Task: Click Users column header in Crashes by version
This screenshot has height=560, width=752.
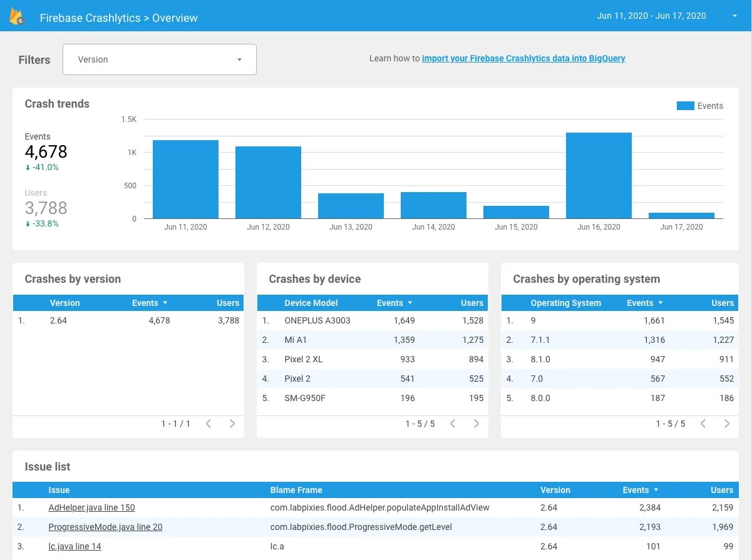Action: tap(228, 303)
